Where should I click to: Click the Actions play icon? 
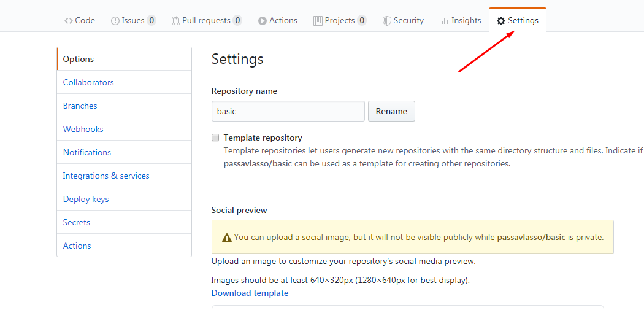263,21
